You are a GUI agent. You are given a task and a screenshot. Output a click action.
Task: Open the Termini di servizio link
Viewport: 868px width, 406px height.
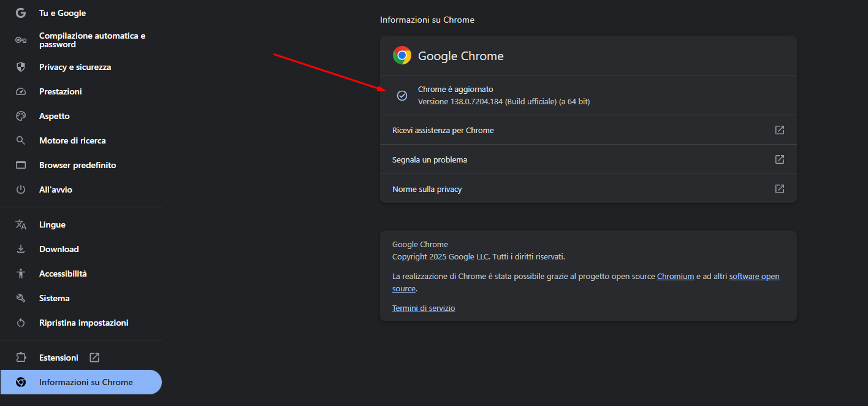pyautogui.click(x=424, y=308)
